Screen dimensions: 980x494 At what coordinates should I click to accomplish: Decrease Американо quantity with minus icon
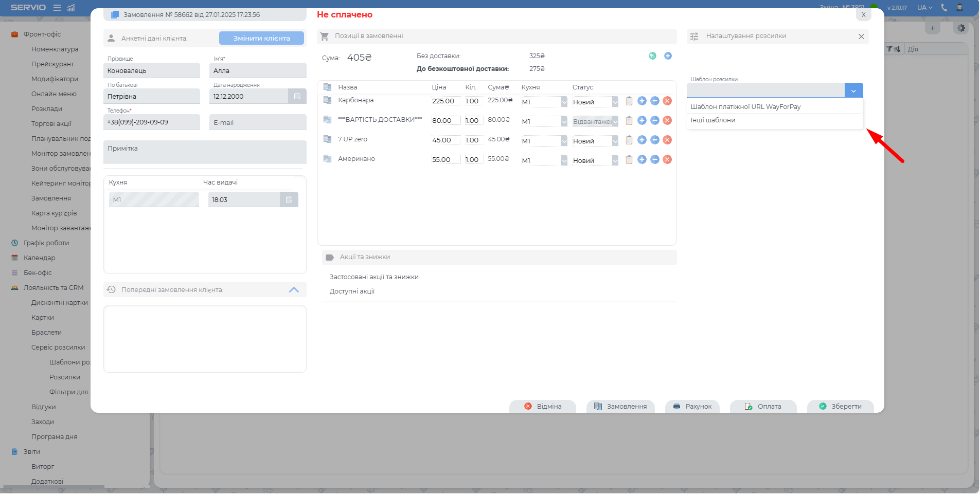(x=654, y=159)
